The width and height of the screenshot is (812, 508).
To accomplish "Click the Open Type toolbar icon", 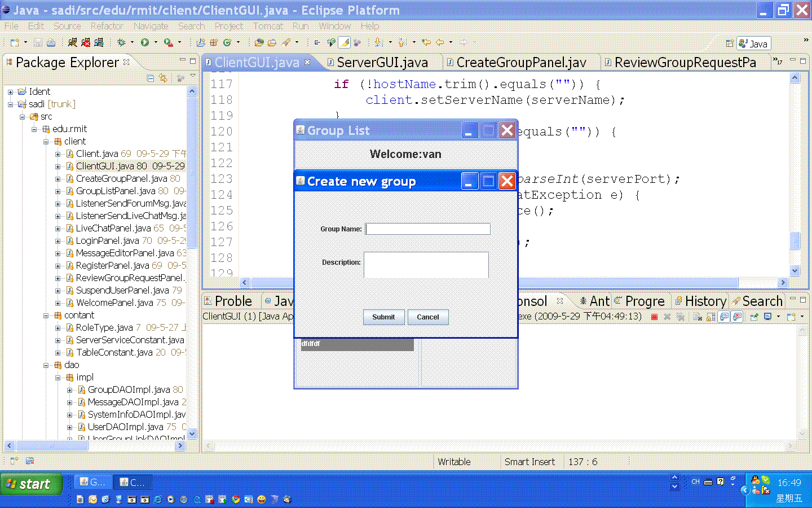I will 259,42.
